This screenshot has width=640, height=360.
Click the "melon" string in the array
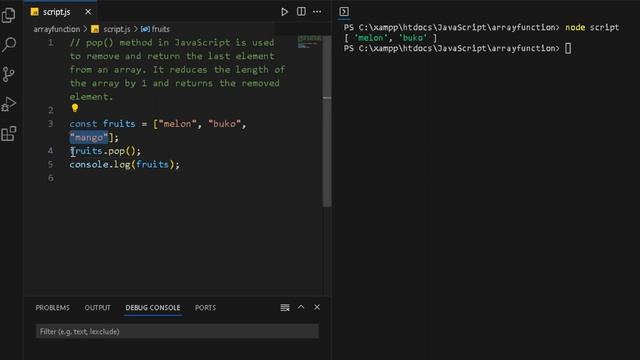177,124
